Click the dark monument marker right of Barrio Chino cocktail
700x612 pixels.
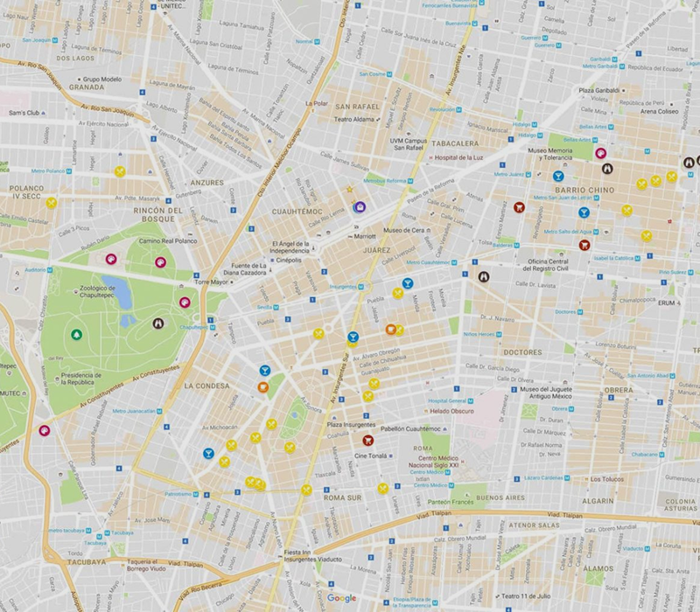pos(606,169)
